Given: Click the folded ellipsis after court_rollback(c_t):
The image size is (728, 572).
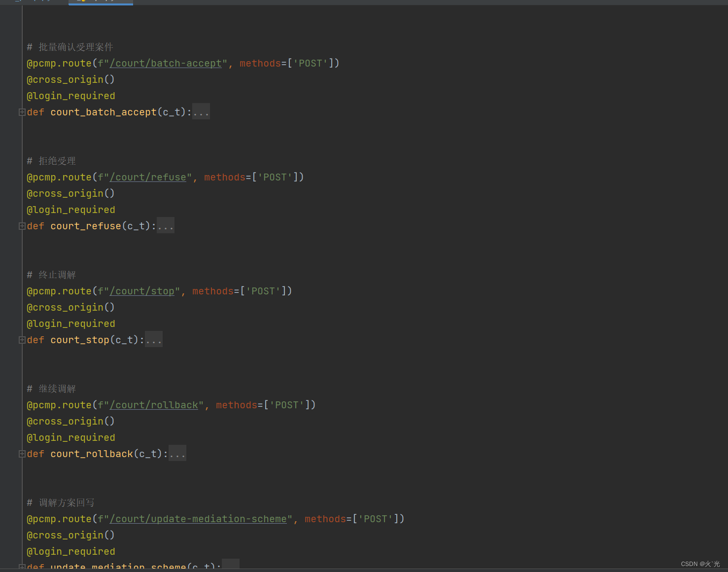Looking at the screenshot, I should 177,454.
